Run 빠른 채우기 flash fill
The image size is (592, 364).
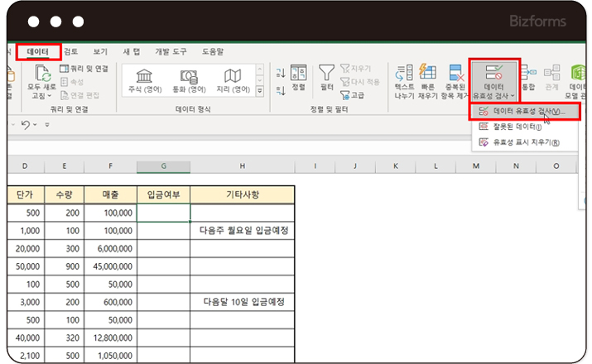click(x=428, y=80)
